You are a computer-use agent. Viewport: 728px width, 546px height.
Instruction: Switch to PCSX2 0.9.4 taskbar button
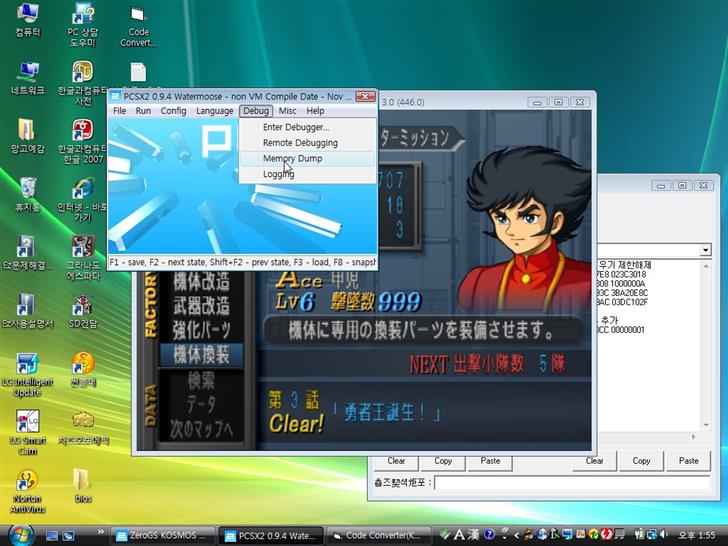coord(271,536)
